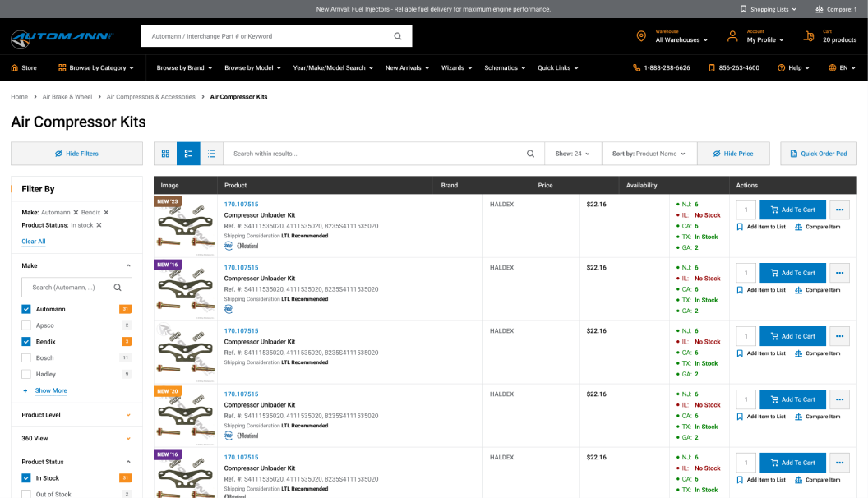Screen dimensions: 868x498
Task: Check the Hadley make checkbox
Action: pos(26,374)
